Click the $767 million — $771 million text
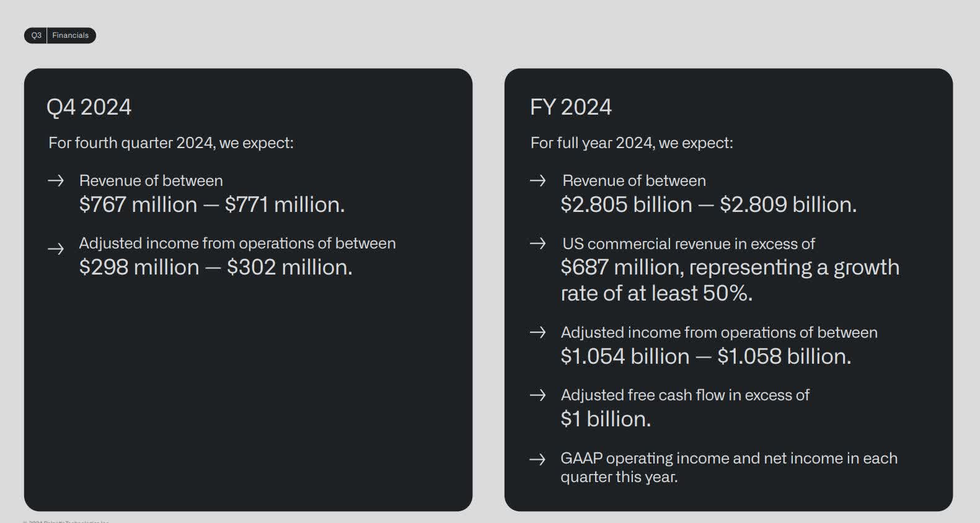This screenshot has height=523, width=980. coord(211,204)
